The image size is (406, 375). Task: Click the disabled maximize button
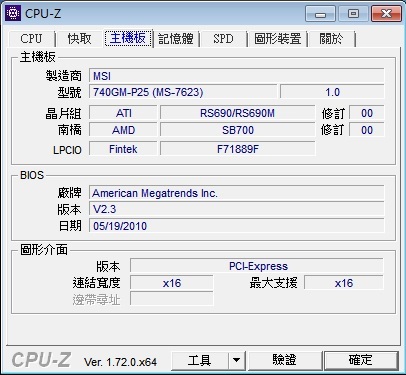(x=353, y=14)
